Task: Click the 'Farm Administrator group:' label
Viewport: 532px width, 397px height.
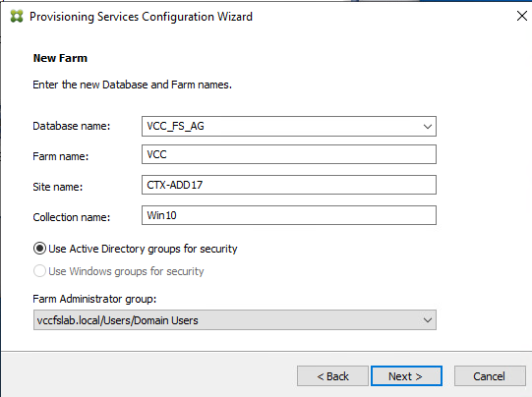Action: [x=94, y=299]
